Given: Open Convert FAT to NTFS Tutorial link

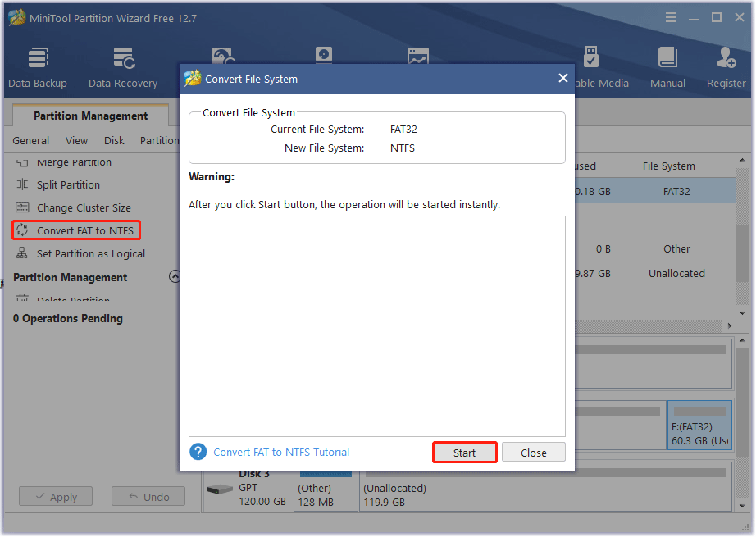Looking at the screenshot, I should pos(281,453).
